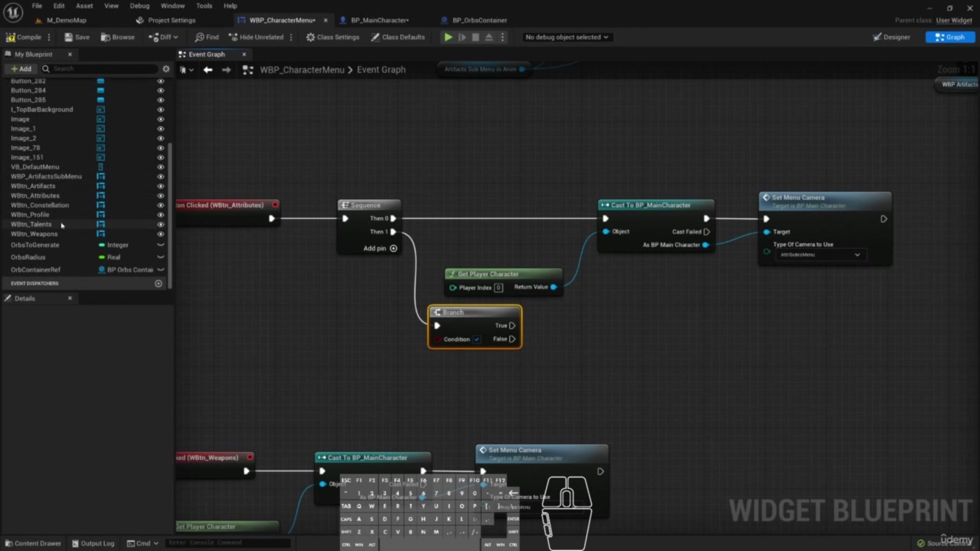This screenshot has height=551, width=980.
Task: Click the console command input field
Action: [x=228, y=543]
